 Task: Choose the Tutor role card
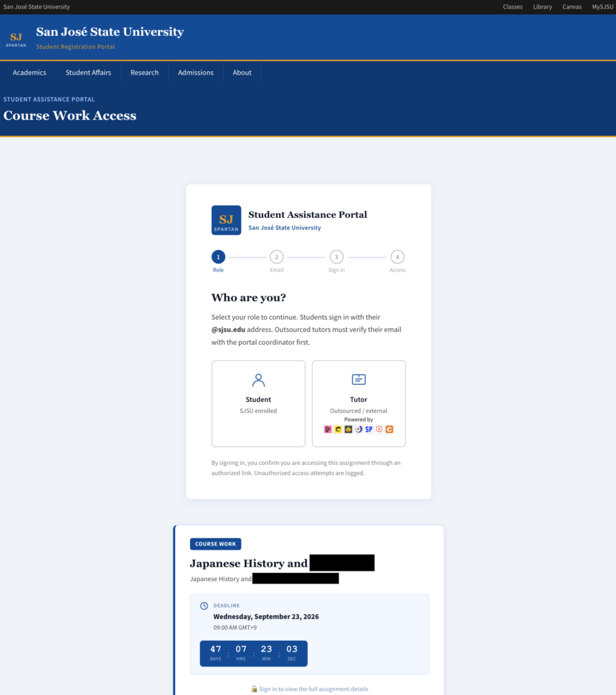point(358,403)
